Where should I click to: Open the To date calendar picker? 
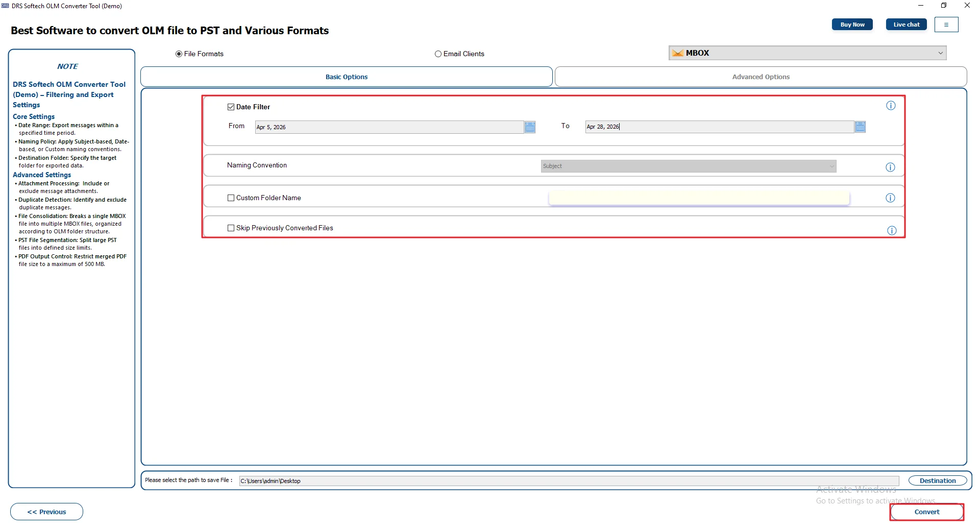pos(860,127)
